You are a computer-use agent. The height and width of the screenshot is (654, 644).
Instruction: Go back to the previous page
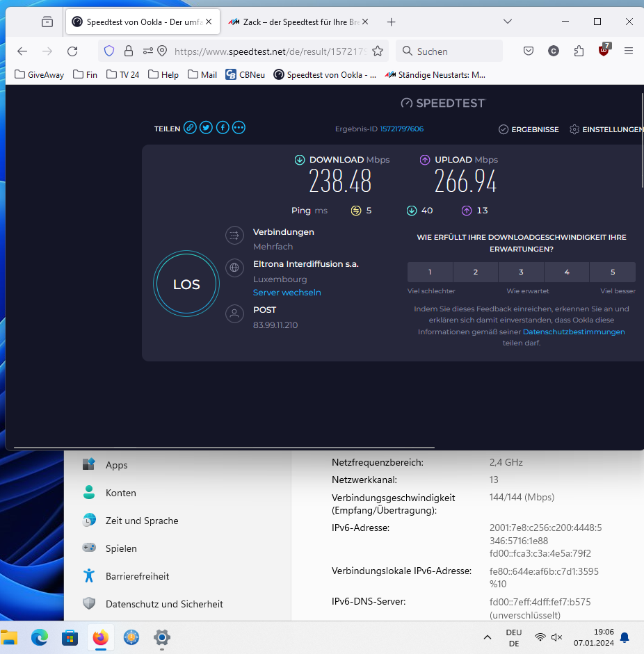tap(22, 51)
